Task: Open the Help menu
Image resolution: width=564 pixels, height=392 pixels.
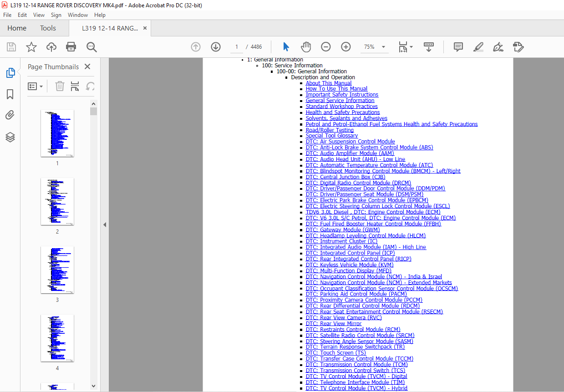Action: tap(100, 15)
